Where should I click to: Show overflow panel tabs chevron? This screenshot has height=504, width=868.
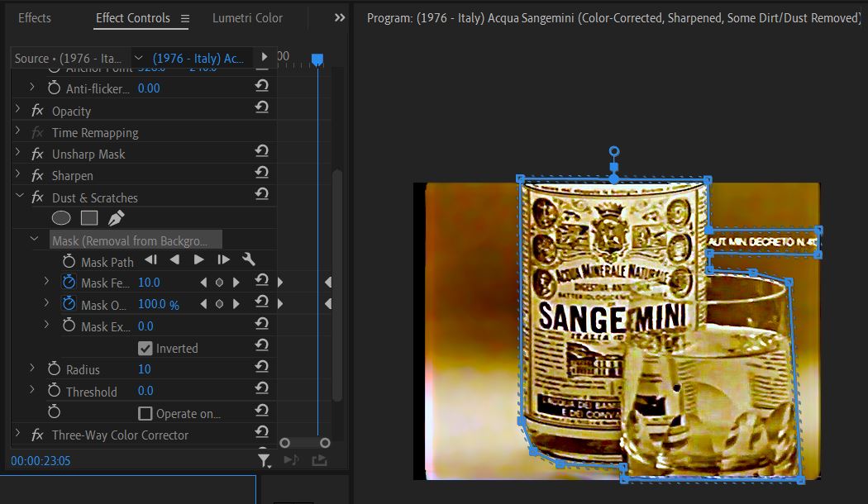click(340, 17)
